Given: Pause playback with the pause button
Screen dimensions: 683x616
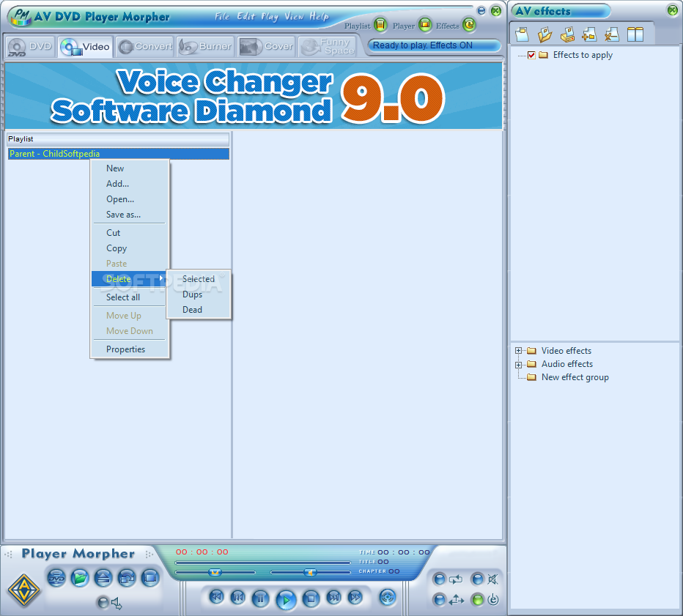Looking at the screenshot, I should pos(260,598).
